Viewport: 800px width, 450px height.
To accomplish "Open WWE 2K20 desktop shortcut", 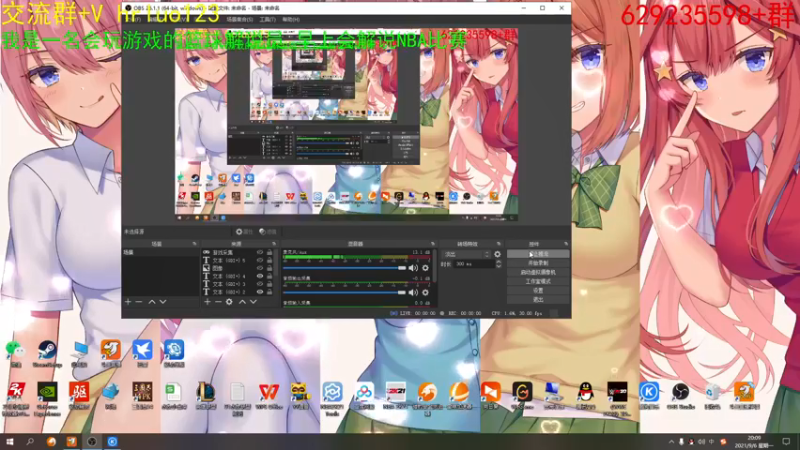I will click(x=617, y=398).
